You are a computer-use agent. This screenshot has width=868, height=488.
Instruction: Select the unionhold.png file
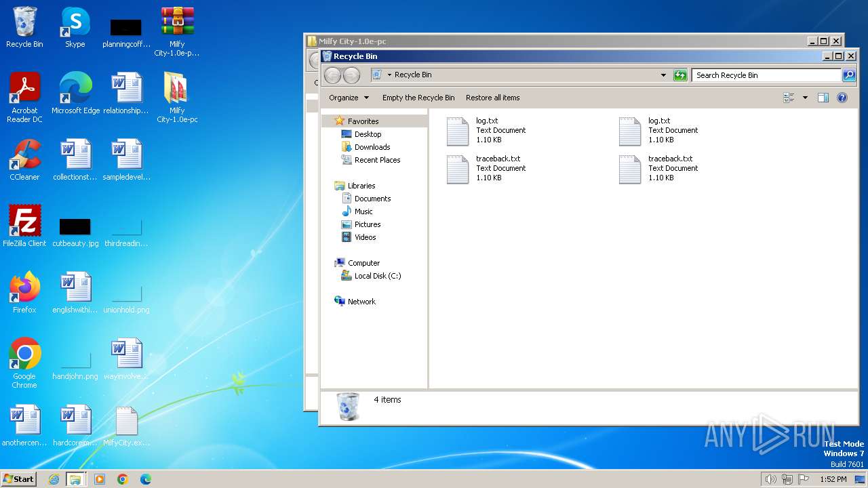pos(126,298)
